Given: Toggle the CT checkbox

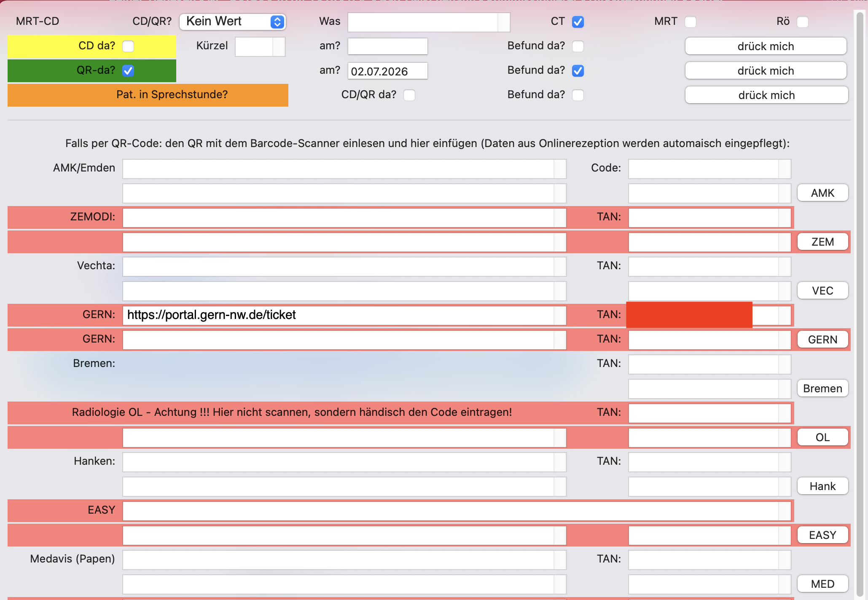Looking at the screenshot, I should coord(578,22).
